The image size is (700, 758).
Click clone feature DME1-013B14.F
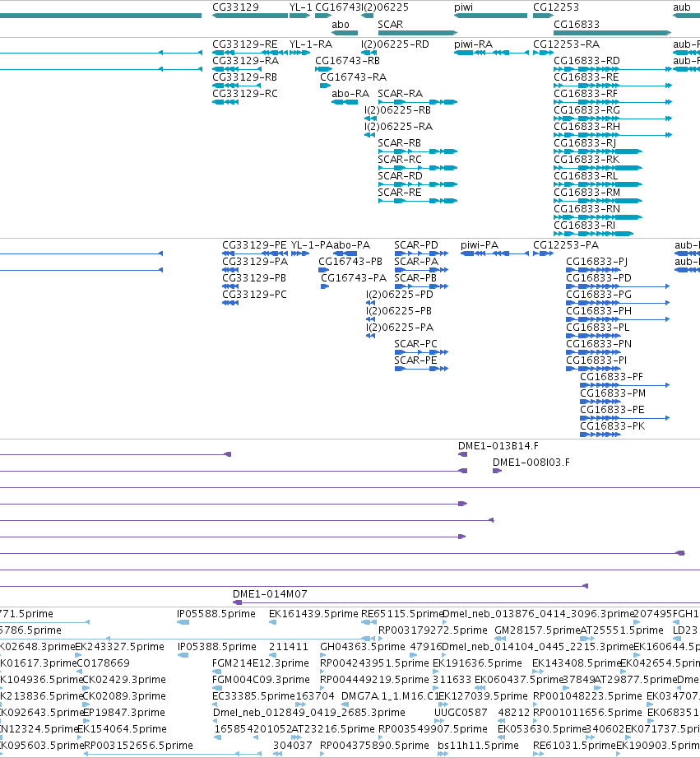pos(498,446)
